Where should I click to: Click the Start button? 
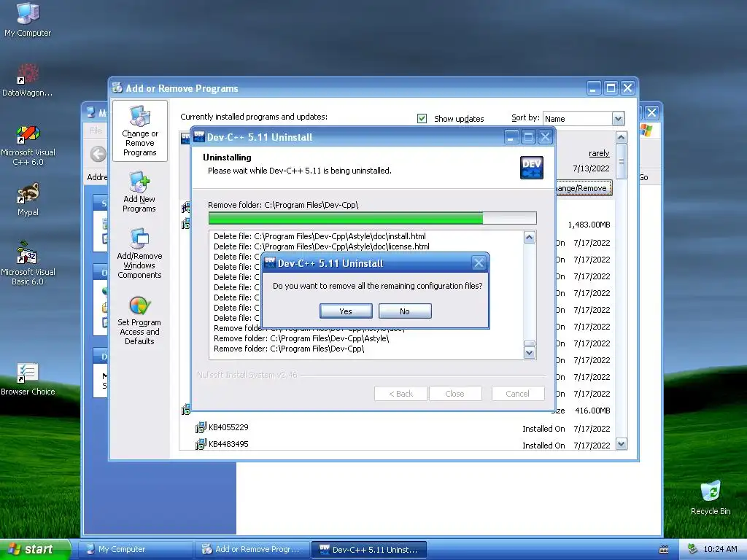click(34, 549)
